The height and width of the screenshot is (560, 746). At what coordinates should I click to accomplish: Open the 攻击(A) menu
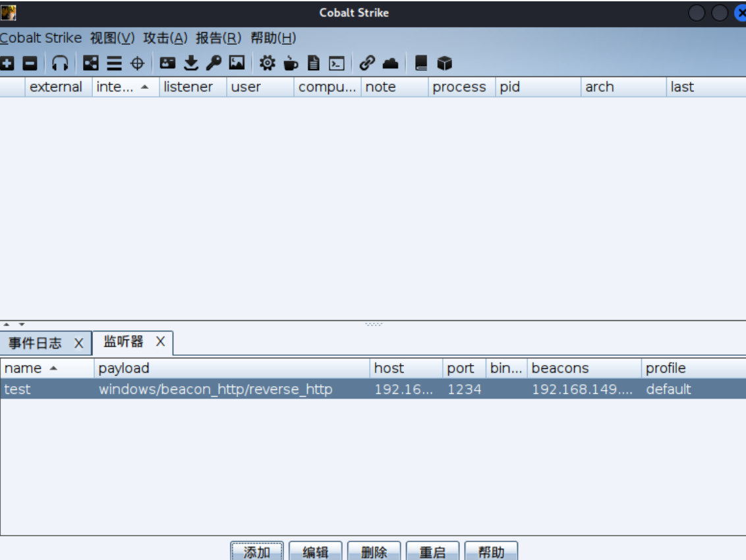pyautogui.click(x=165, y=38)
